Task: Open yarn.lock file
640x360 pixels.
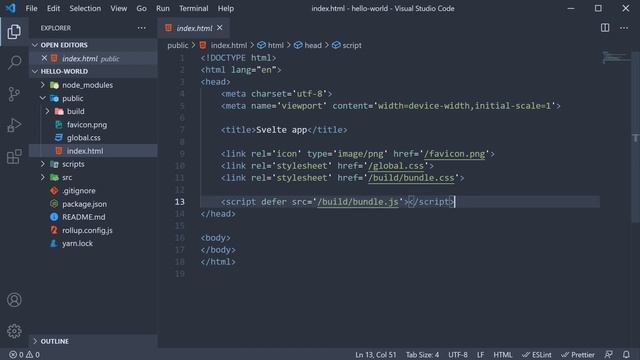Action: [93, 244]
